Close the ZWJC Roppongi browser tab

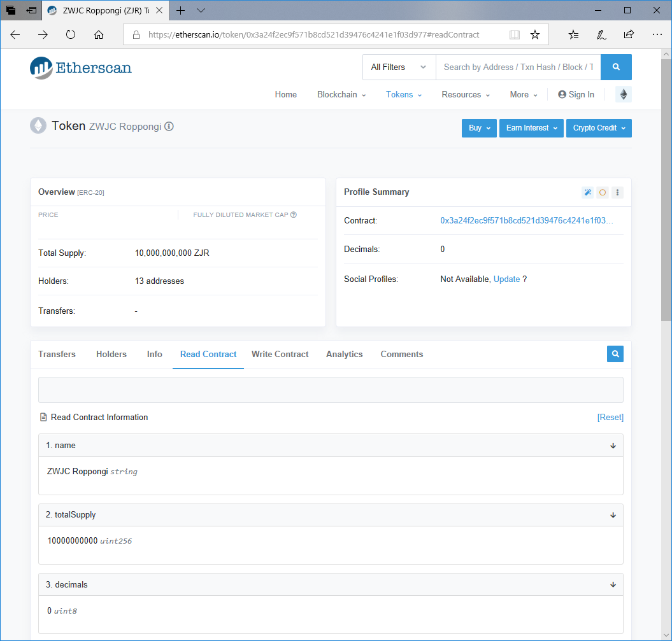point(159,10)
